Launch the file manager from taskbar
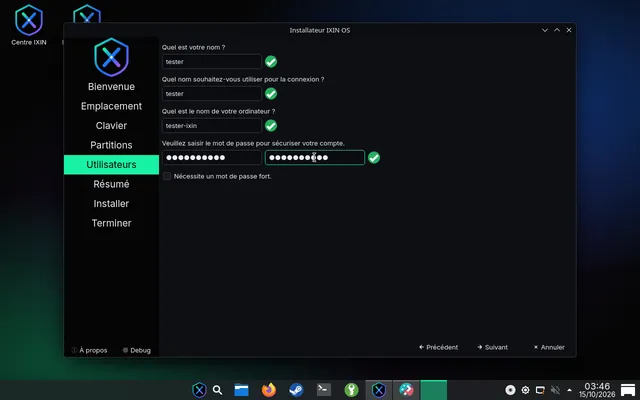Viewport: 640px width, 400px height. pos(241,390)
